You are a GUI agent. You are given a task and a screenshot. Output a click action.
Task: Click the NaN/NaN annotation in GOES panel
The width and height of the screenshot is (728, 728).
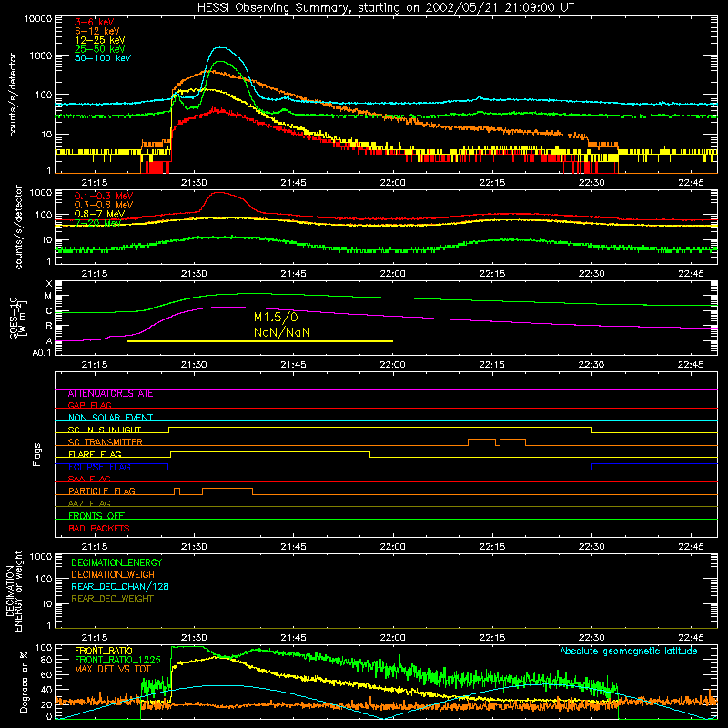click(282, 332)
